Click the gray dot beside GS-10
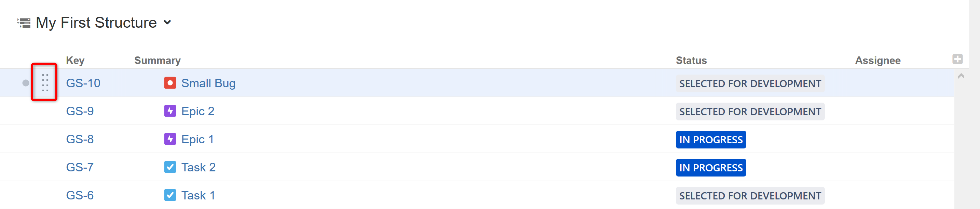980x209 pixels. [x=26, y=83]
